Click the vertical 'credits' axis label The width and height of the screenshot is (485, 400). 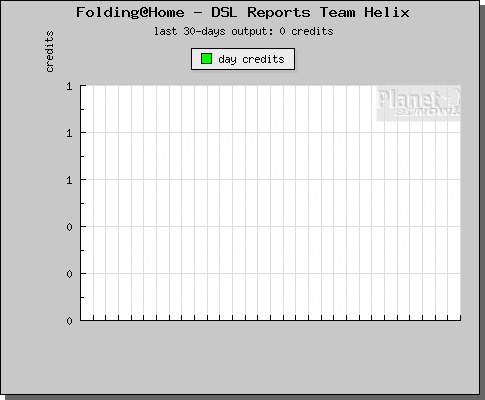pos(49,52)
